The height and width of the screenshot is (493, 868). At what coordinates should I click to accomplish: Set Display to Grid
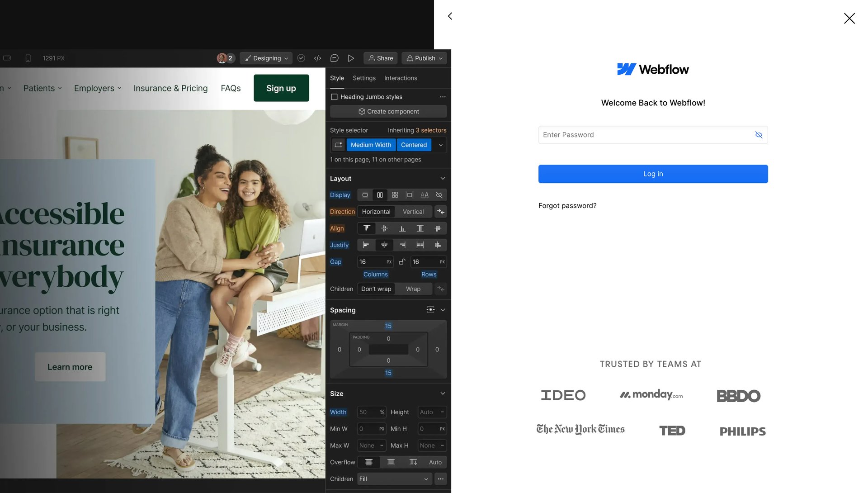tap(395, 194)
